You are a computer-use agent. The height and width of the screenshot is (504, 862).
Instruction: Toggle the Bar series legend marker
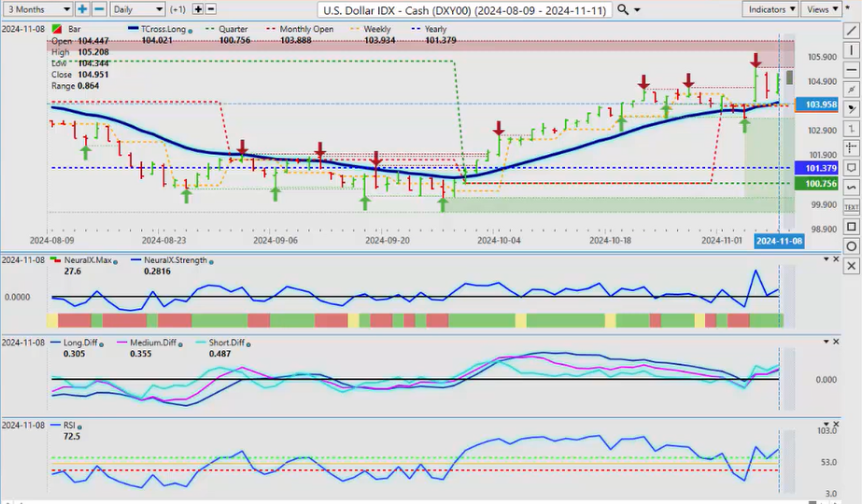[60, 31]
